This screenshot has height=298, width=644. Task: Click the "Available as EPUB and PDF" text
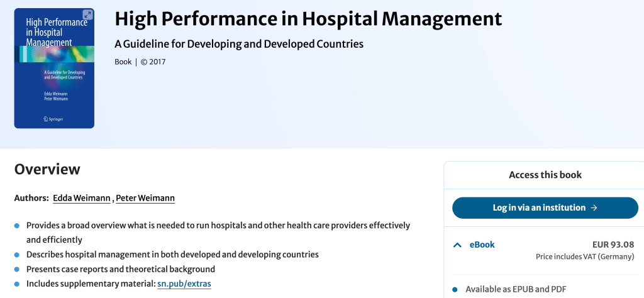click(x=516, y=289)
